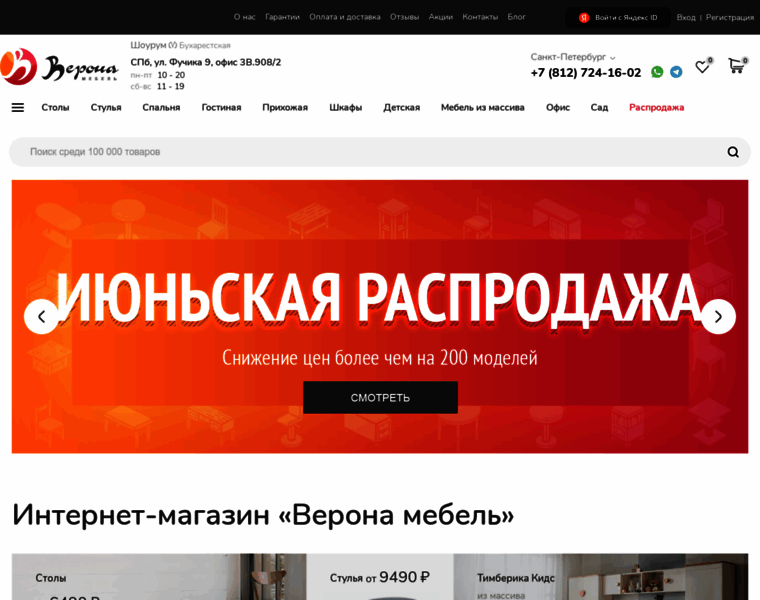The width and height of the screenshot is (760, 600).
Task: Open Оплата и доставка link
Action: tap(345, 17)
